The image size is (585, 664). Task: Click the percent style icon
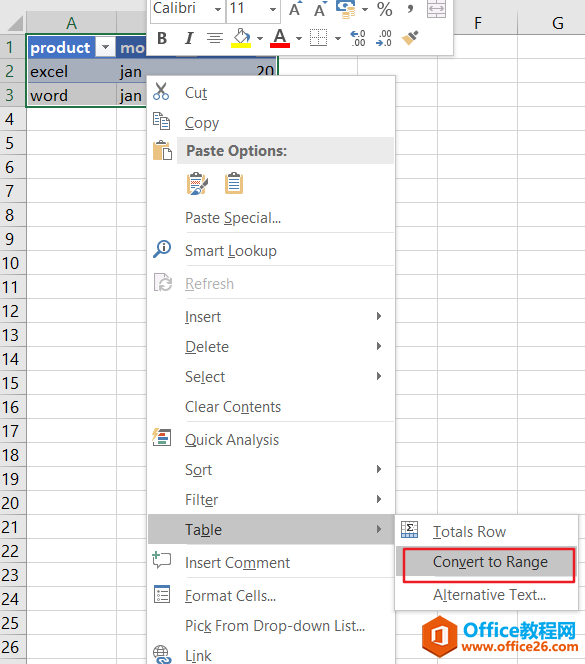click(384, 9)
